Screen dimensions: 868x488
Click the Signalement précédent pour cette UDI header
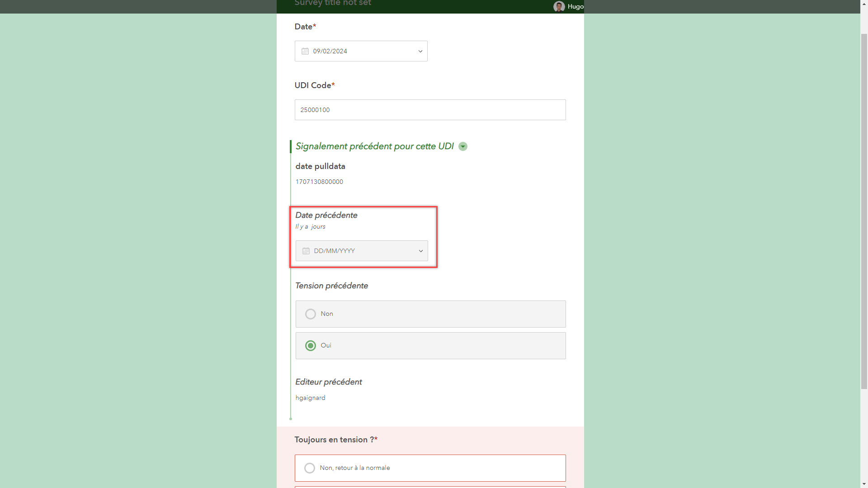pos(374,146)
